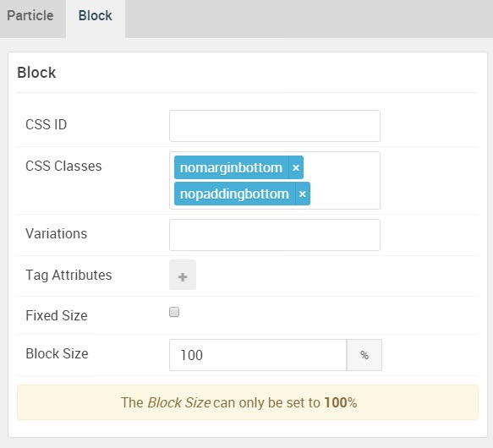The height and width of the screenshot is (448, 493).
Task: Focus the Variations input field
Action: 275,235
